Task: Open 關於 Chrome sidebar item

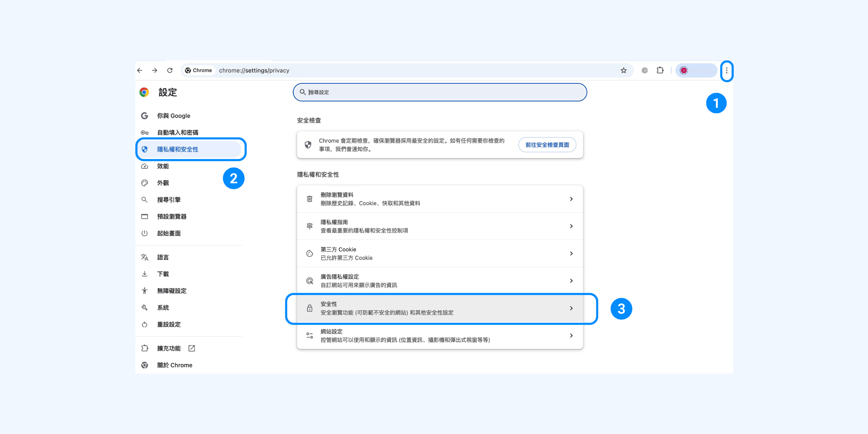Action: point(175,365)
